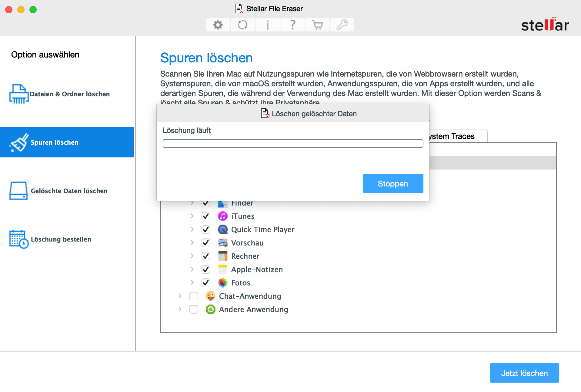Image resolution: width=581 pixels, height=392 pixels.
Task: Select the Vorschau label
Action: [x=247, y=243]
